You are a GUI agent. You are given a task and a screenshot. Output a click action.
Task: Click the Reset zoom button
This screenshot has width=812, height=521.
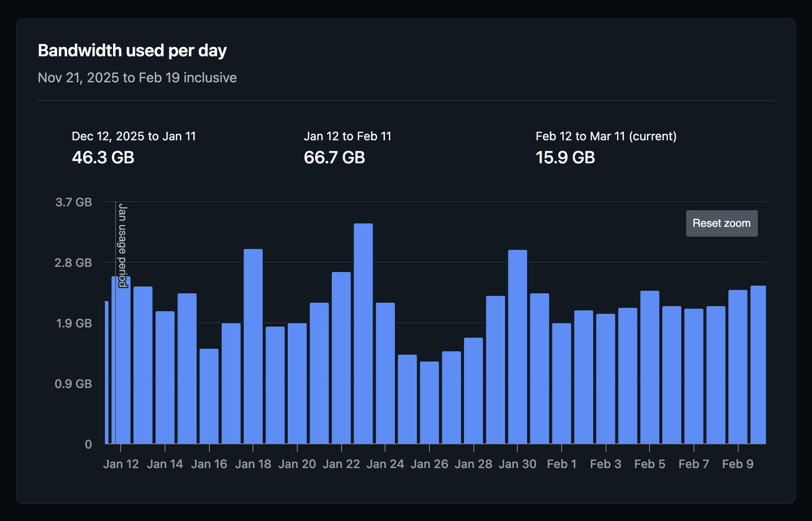721,223
